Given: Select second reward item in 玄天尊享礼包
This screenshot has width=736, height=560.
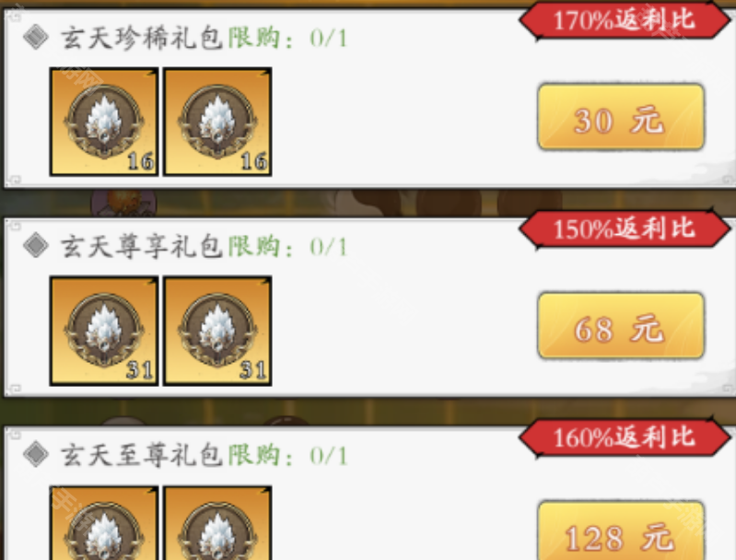Looking at the screenshot, I should (217, 331).
